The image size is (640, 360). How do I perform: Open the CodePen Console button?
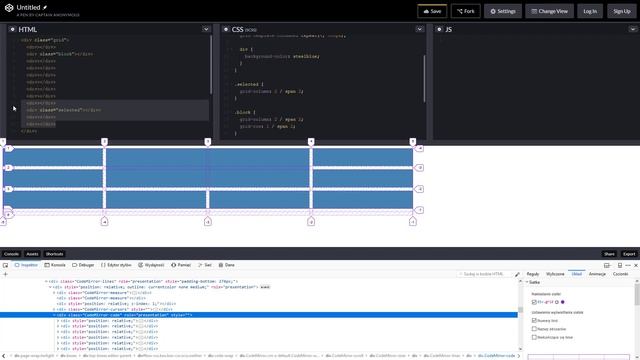pyautogui.click(x=11, y=254)
